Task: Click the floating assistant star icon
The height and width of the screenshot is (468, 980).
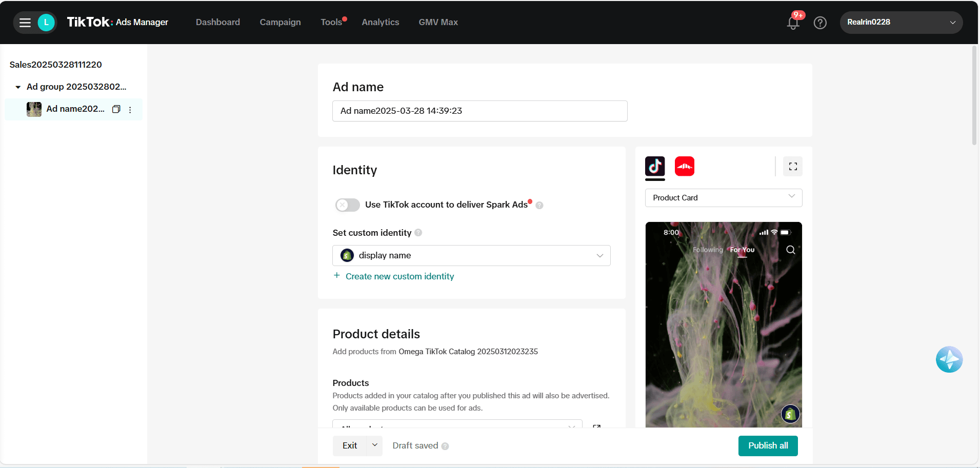Action: [x=949, y=359]
